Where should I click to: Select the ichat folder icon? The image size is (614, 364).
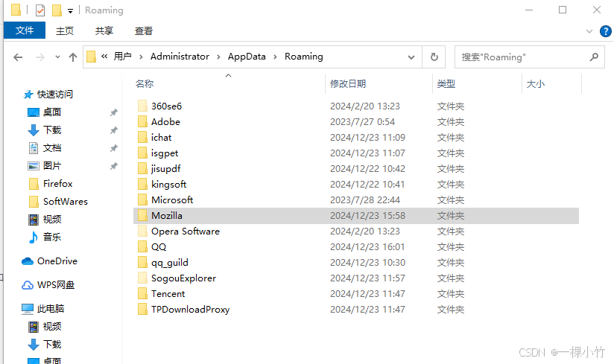point(142,137)
